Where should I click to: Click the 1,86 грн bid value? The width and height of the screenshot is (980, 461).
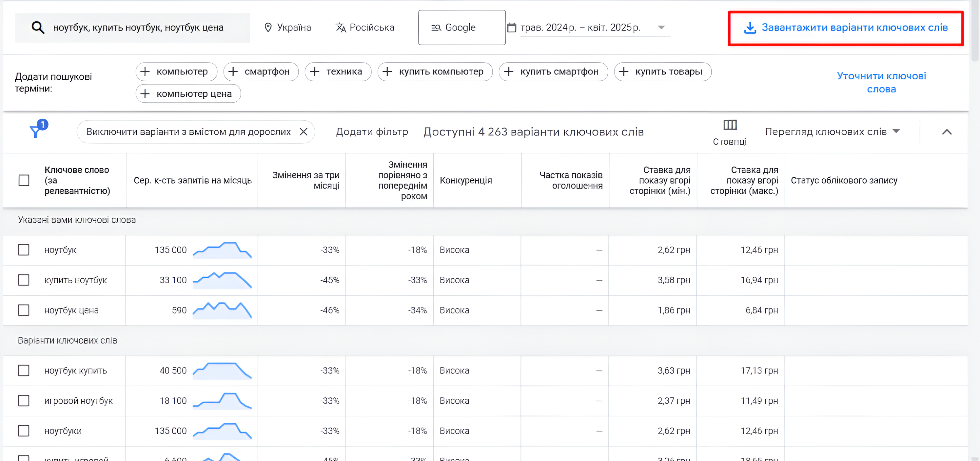[674, 310]
